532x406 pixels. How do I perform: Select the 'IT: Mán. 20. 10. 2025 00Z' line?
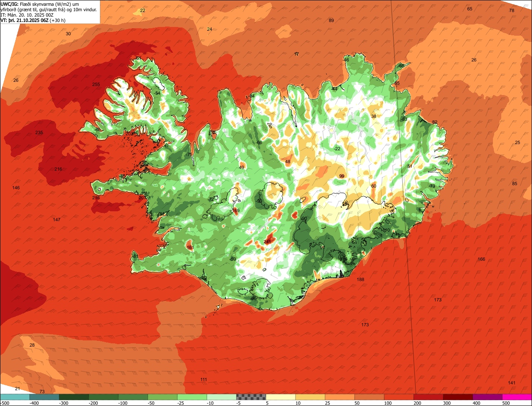pos(26,15)
